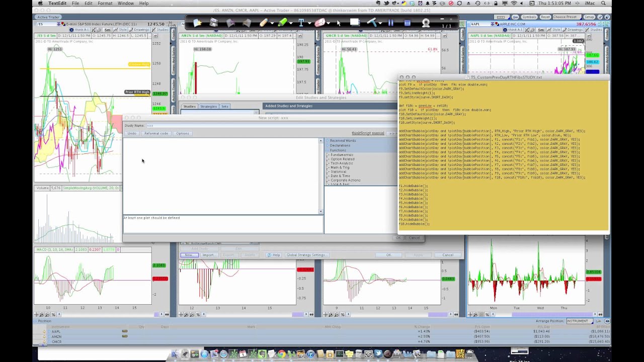Expand Statistical functions node
The image size is (644, 362).
click(328, 172)
